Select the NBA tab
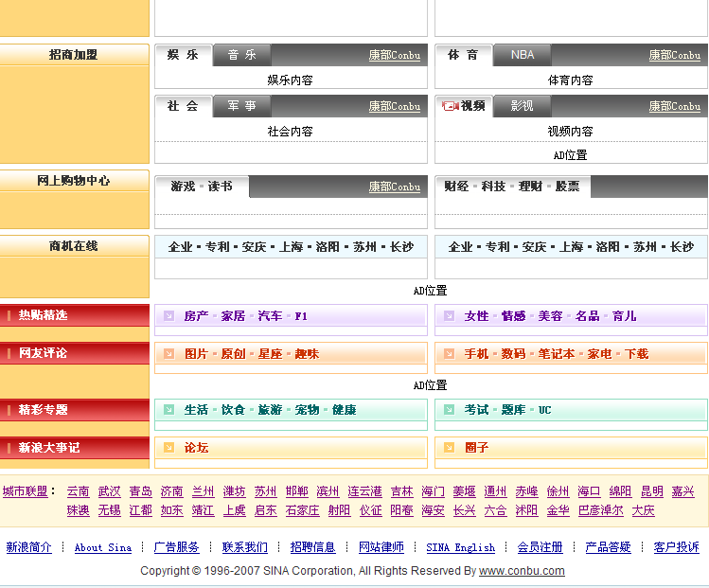Viewport: 709px width, 588px height. pyautogui.click(x=523, y=55)
